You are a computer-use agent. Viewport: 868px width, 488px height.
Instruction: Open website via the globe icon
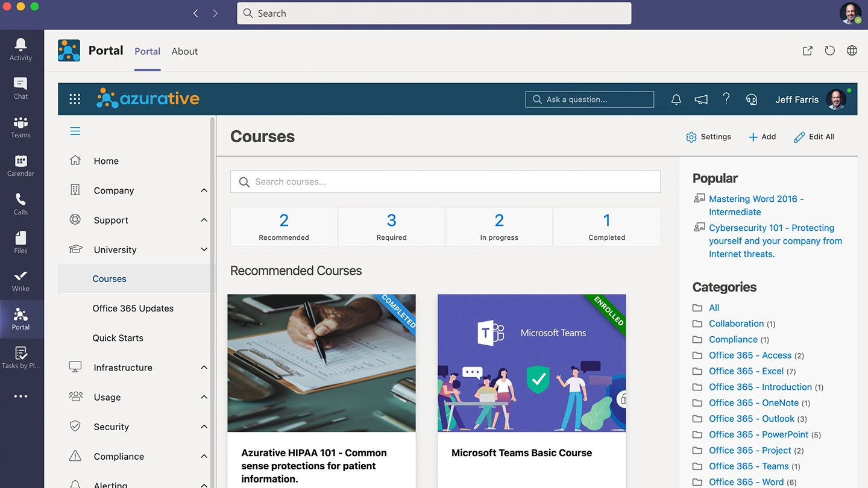tap(852, 51)
